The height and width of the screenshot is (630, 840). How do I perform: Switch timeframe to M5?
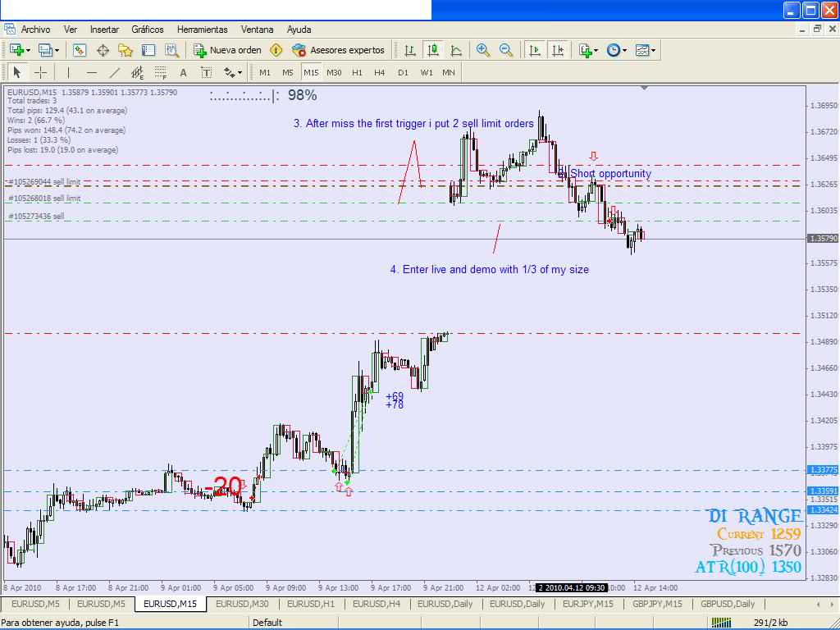pos(288,72)
